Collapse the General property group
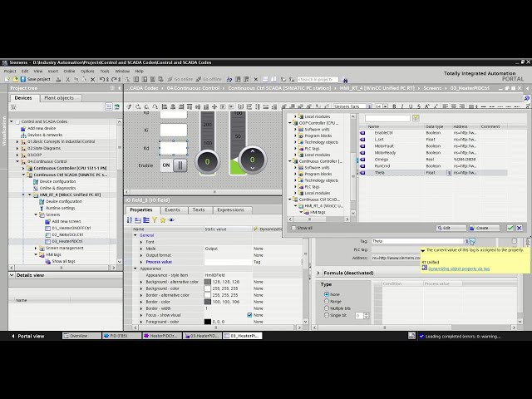The height and width of the screenshot is (399, 532). click(135, 235)
